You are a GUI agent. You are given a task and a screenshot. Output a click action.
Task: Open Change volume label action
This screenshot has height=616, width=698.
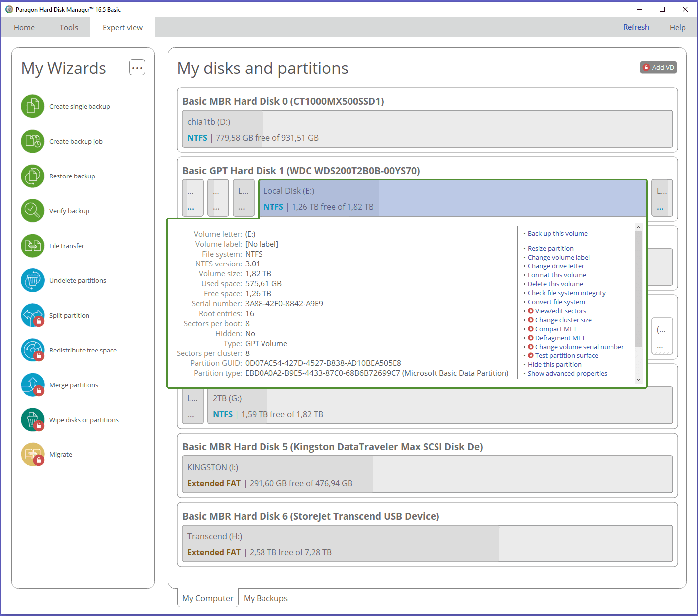click(x=559, y=258)
